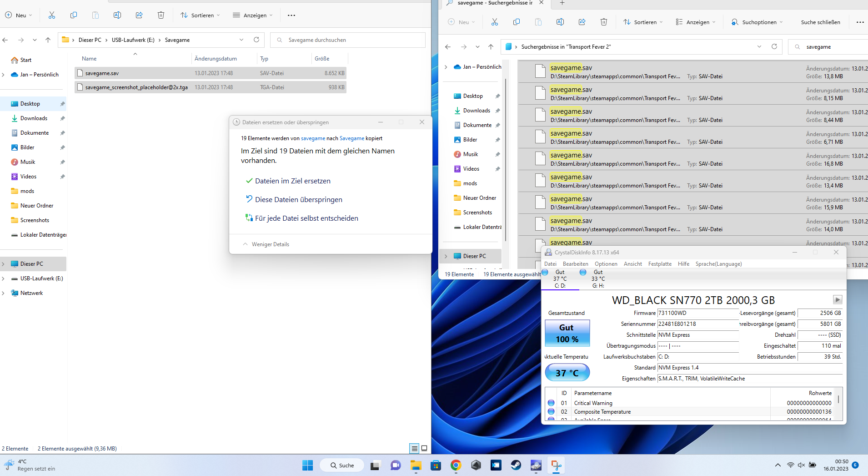
Task: Select the G: H: disk tab
Action: 598,279
